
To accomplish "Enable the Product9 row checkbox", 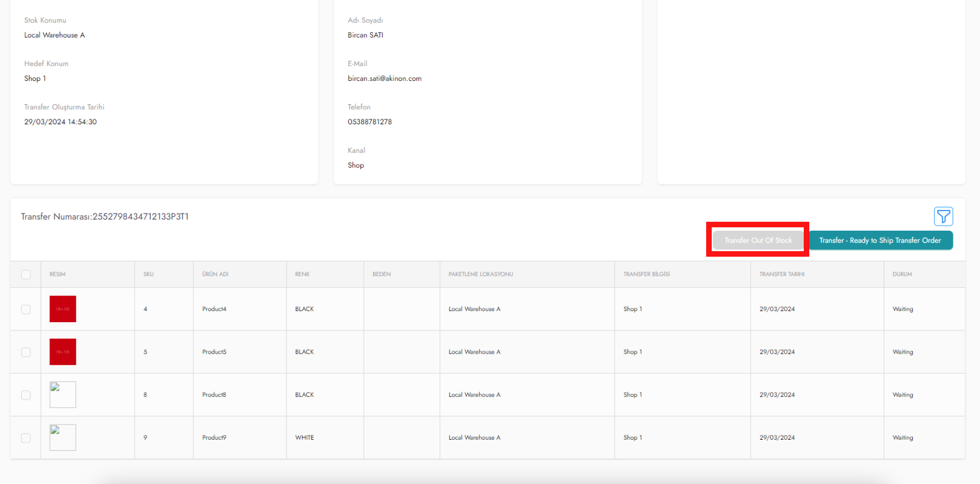I will (25, 438).
